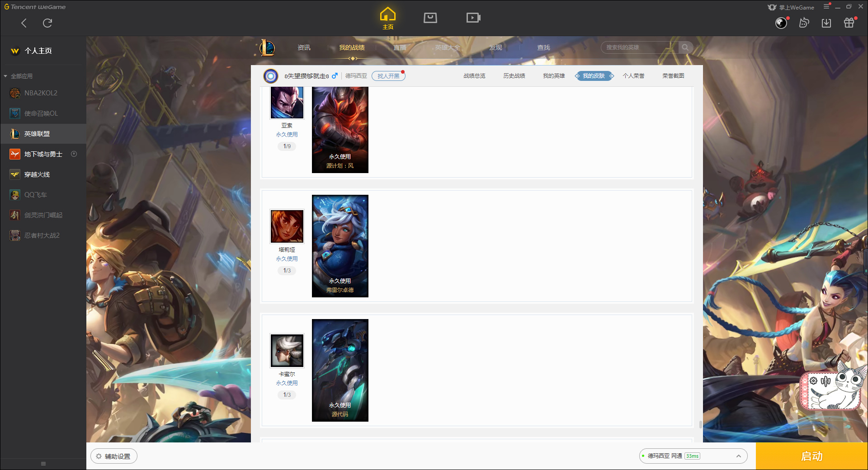
Task: Switch to 我的皮肤
Action: tap(594, 76)
